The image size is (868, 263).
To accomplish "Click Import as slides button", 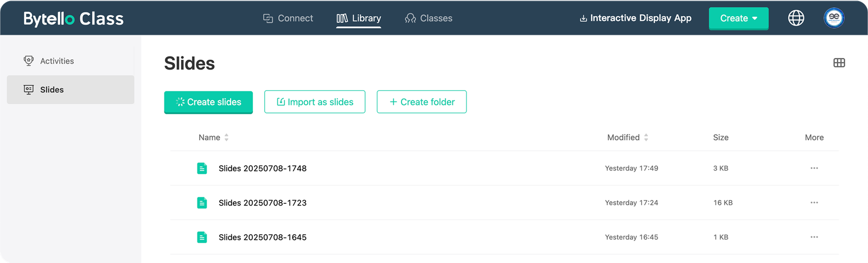I will (315, 102).
